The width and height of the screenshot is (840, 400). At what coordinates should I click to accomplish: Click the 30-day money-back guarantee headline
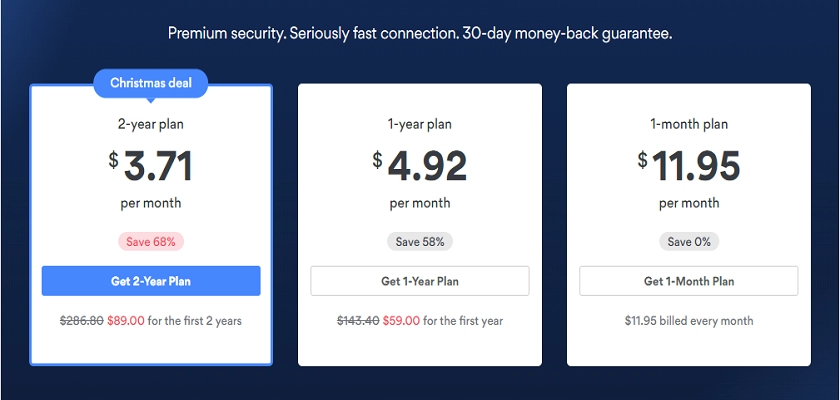coord(420,33)
